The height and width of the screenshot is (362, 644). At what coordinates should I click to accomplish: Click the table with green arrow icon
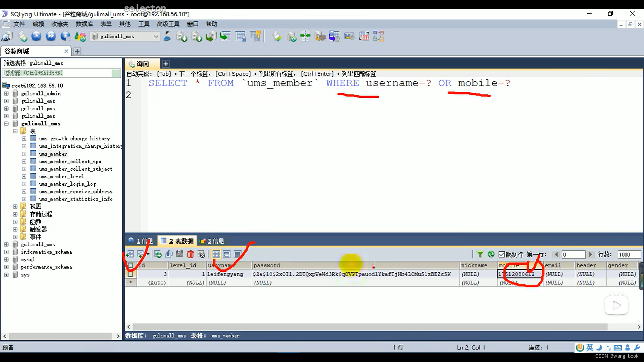coord(225,36)
